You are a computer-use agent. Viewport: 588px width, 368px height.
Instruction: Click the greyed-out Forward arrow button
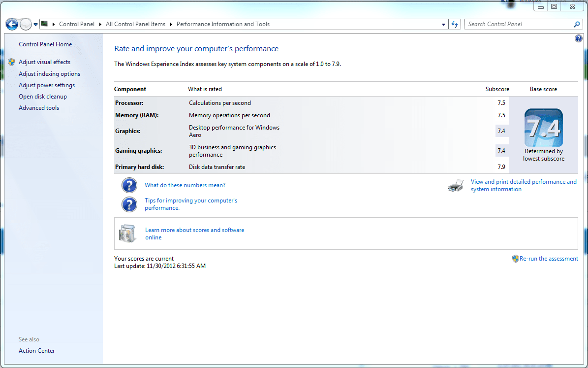pos(26,25)
